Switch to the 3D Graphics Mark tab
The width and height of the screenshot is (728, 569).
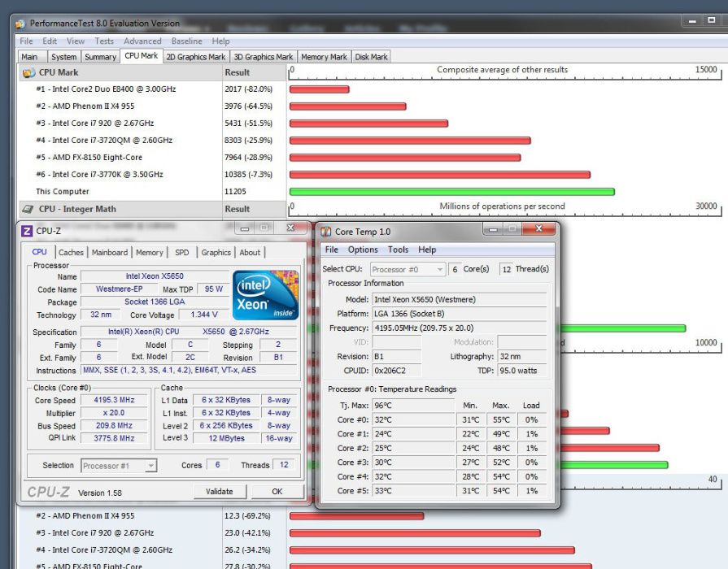click(264, 57)
